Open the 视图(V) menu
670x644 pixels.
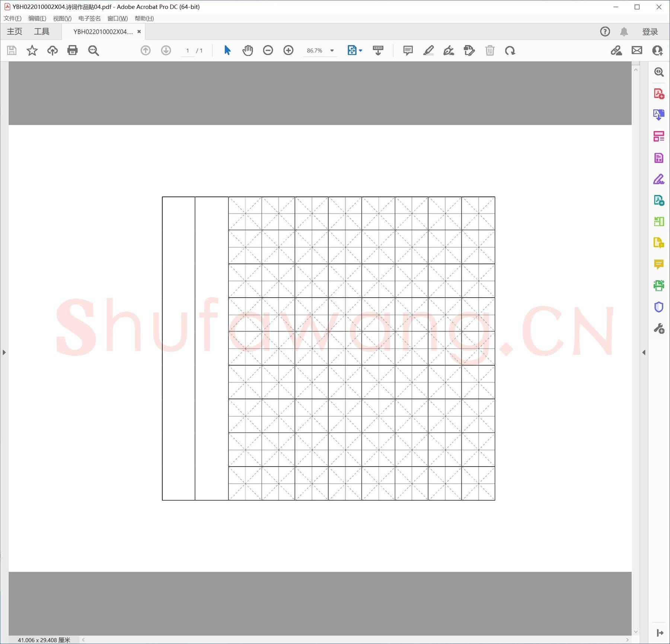coord(62,18)
